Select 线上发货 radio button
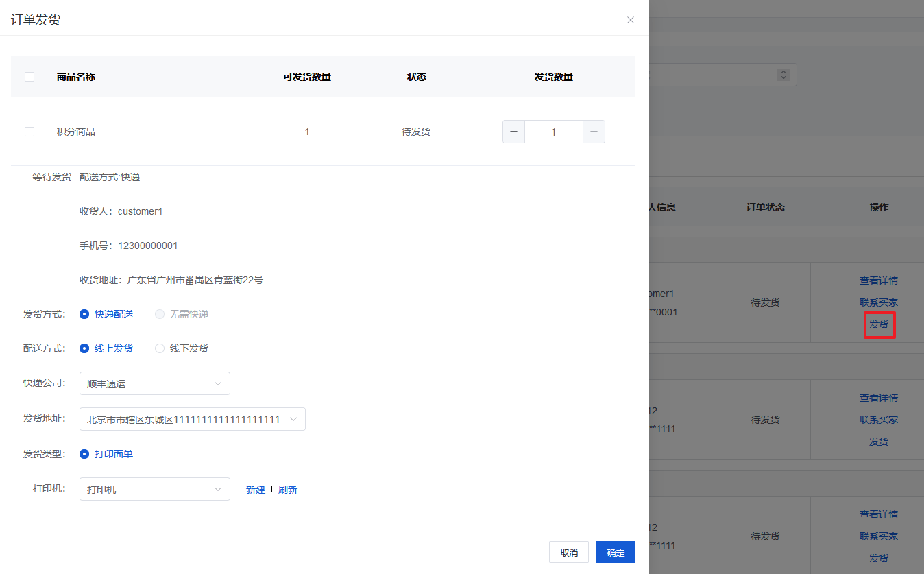 pyautogui.click(x=106, y=348)
